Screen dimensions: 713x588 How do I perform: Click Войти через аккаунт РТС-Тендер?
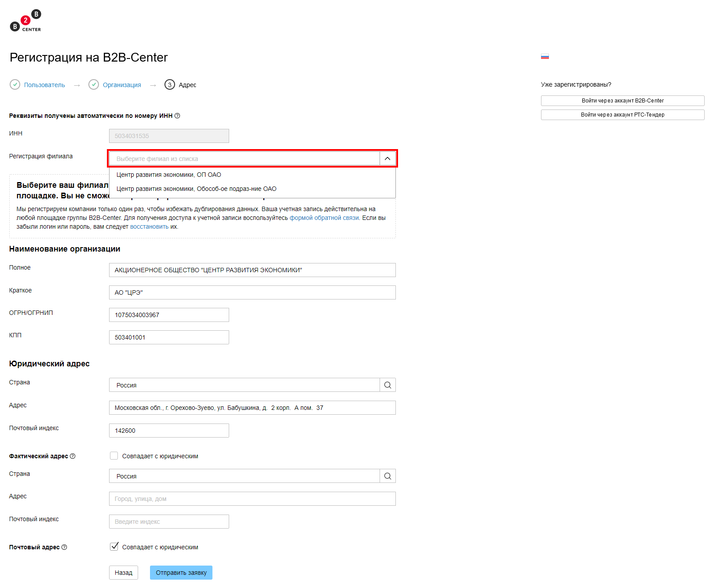623,115
